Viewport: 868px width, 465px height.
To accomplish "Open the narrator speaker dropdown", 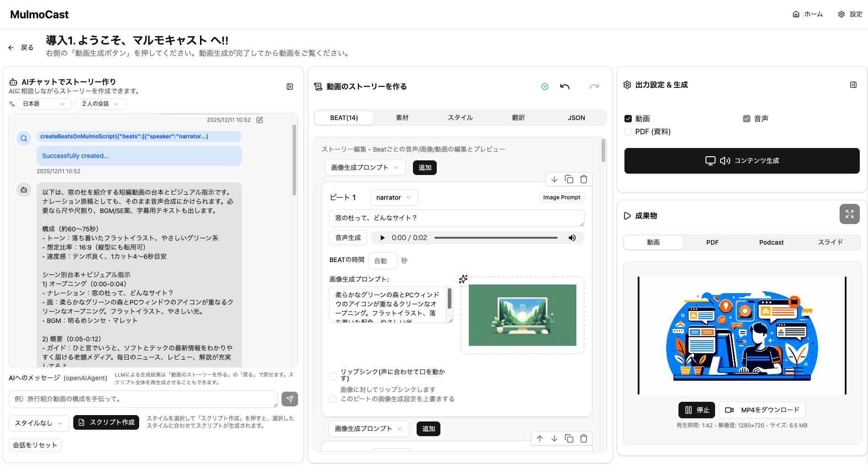I will (393, 197).
